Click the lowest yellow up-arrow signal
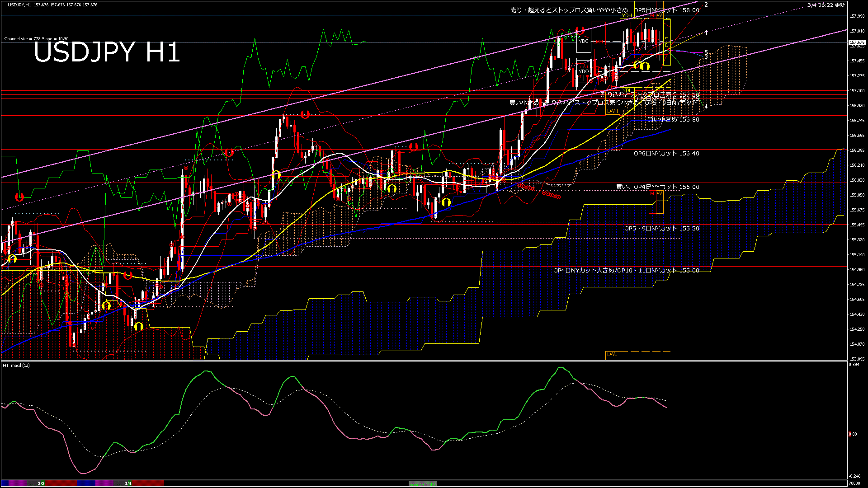868x488 pixels. [139, 326]
